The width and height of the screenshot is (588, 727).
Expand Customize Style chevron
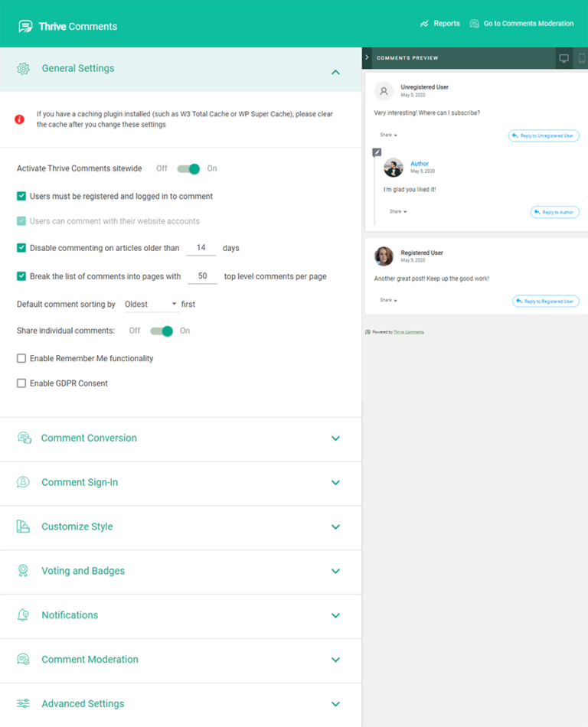(336, 527)
